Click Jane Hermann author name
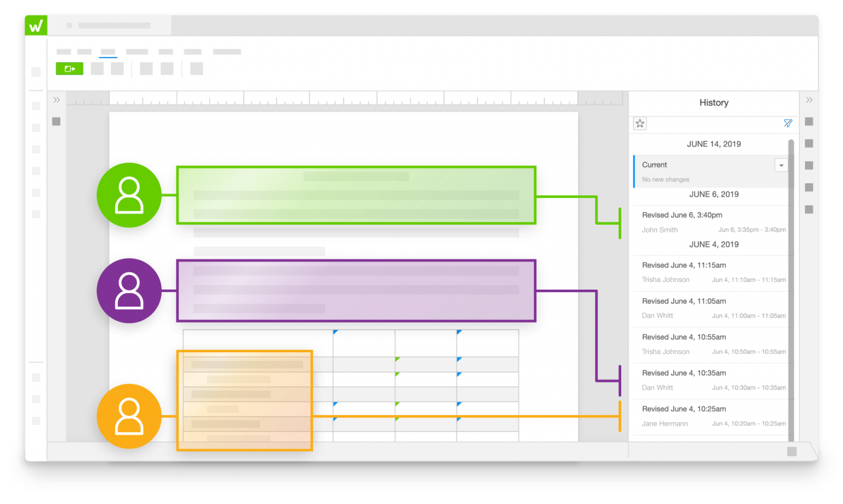 tap(664, 423)
